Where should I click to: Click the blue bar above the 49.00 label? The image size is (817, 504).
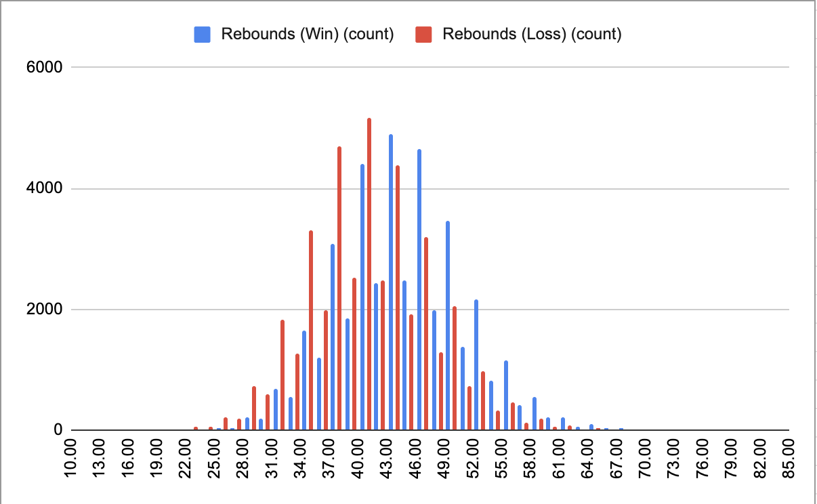pyautogui.click(x=448, y=326)
